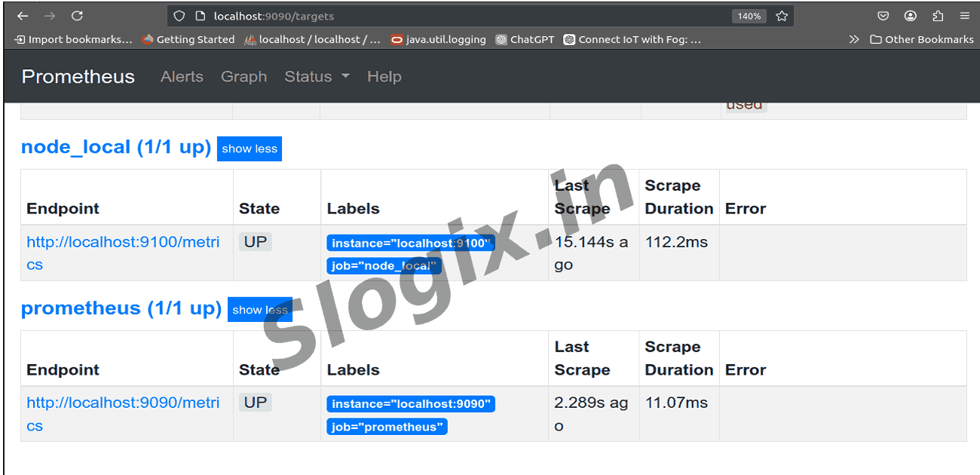This screenshot has height=475, width=980.
Task: Open the Graph nav item
Action: click(243, 76)
